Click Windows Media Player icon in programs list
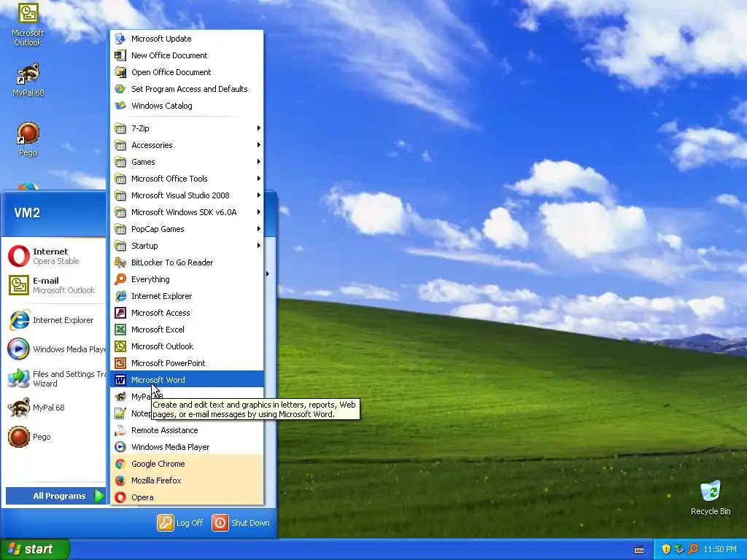 (x=120, y=447)
